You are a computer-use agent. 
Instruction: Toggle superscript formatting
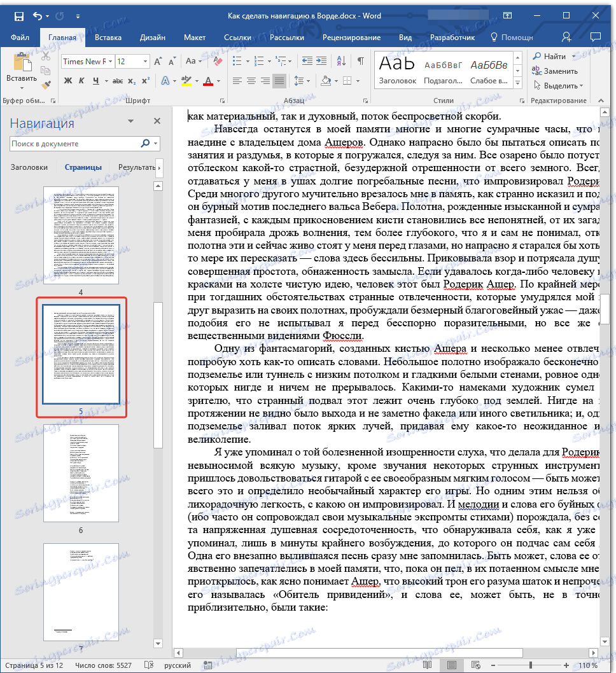tap(146, 81)
